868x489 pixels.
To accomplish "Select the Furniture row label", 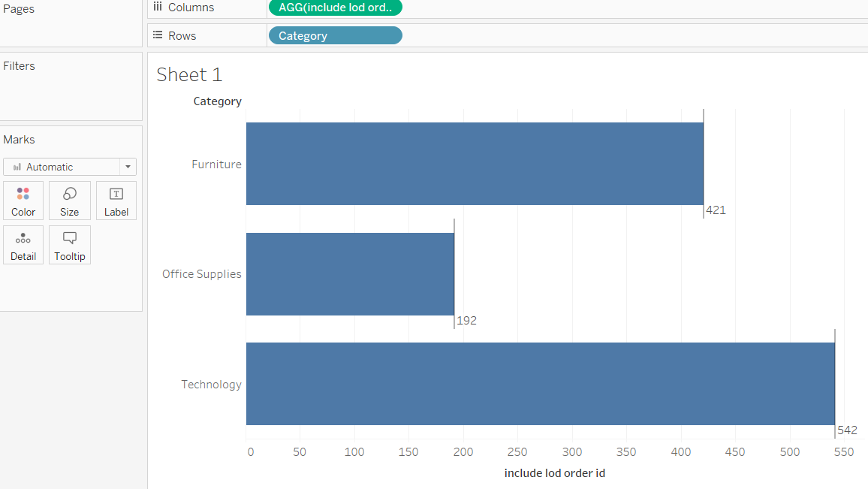I will click(x=216, y=165).
